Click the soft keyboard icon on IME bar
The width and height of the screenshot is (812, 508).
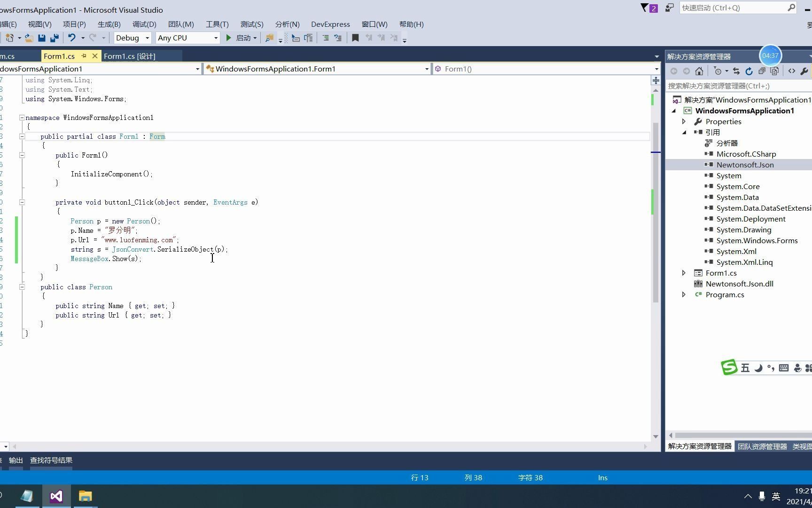coord(783,368)
